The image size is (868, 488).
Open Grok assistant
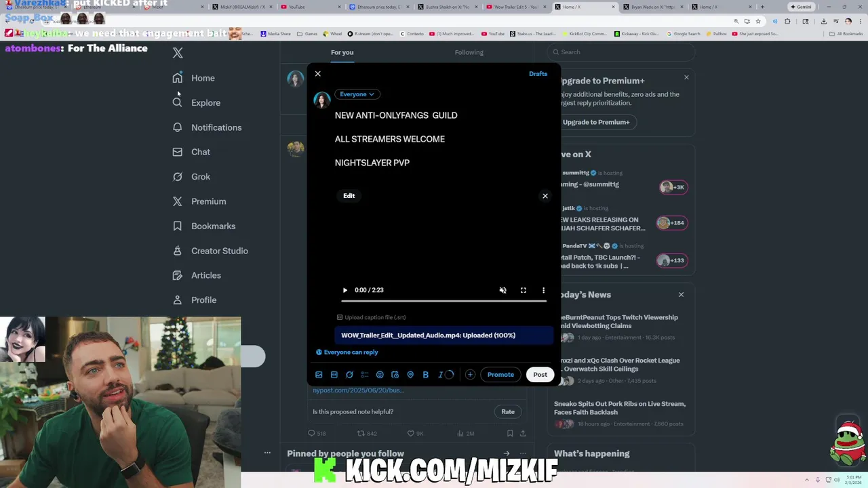click(191, 176)
